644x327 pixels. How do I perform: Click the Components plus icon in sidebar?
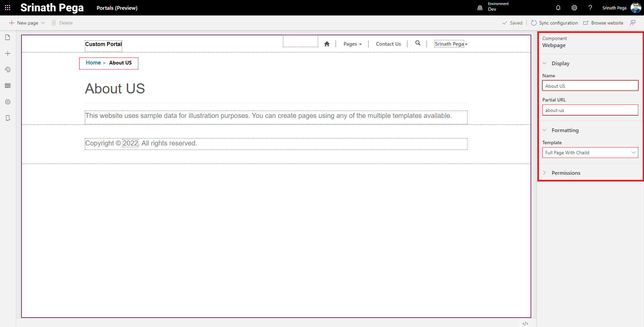coord(8,53)
